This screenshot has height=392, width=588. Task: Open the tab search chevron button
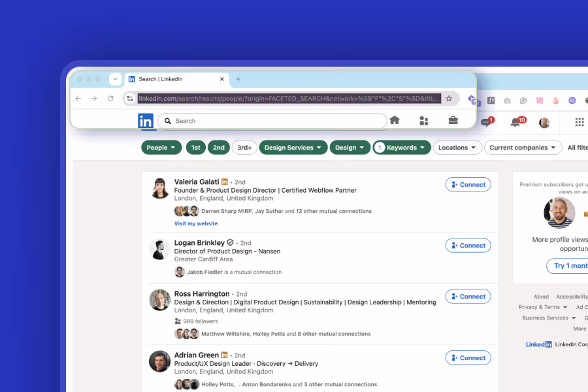(x=116, y=79)
